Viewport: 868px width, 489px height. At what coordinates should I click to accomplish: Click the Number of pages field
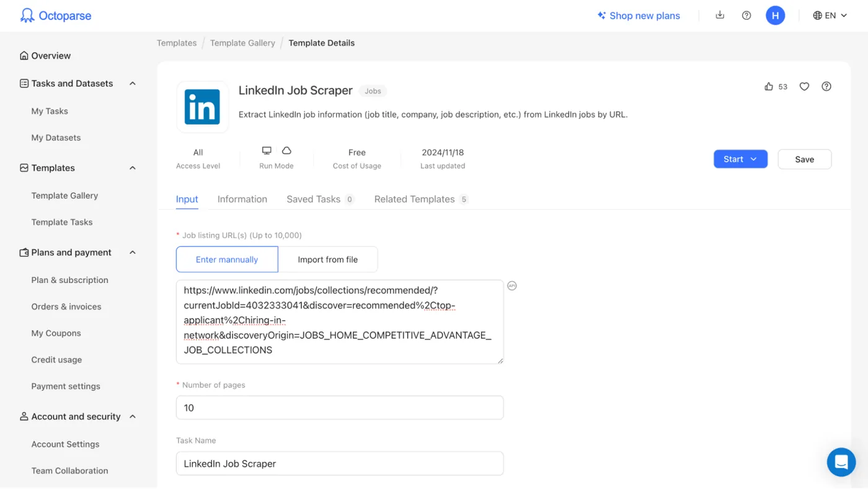click(x=340, y=408)
